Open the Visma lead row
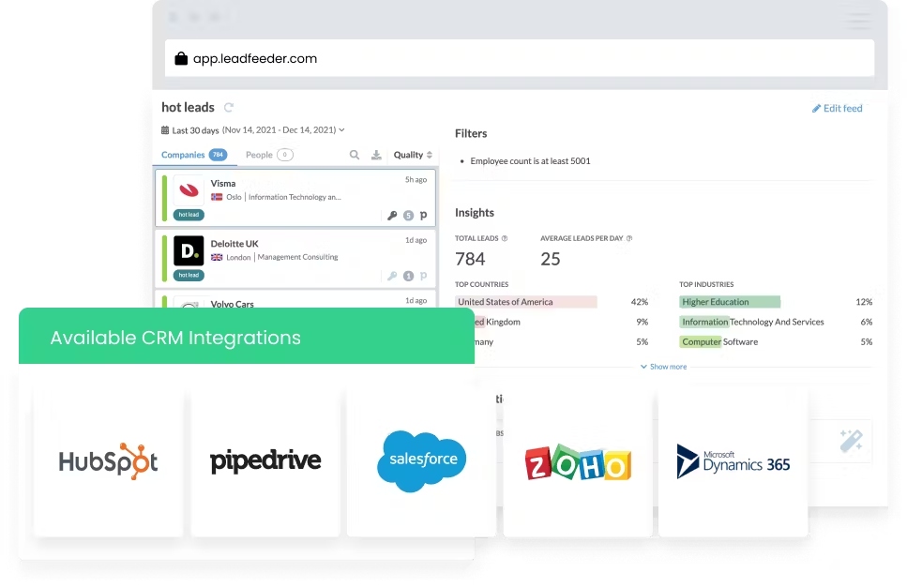This screenshot has width=907, height=588. pos(295,198)
